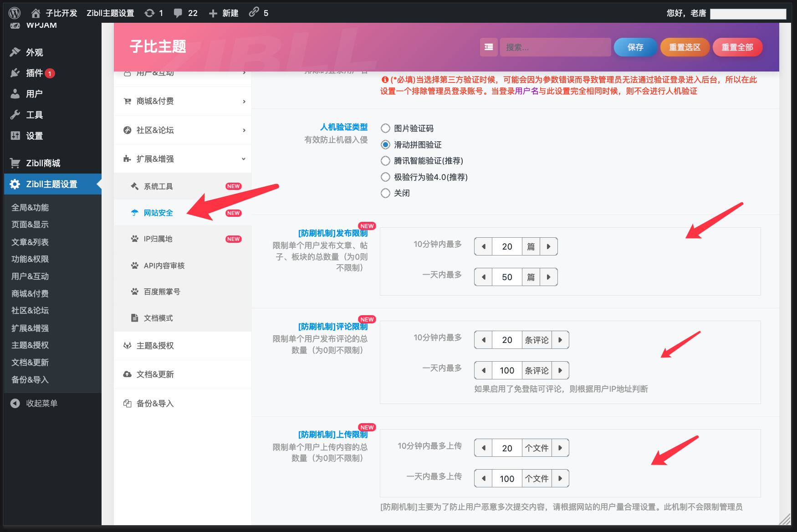
Task: Open 全局&功能 in the left sidebar
Action: click(x=30, y=207)
